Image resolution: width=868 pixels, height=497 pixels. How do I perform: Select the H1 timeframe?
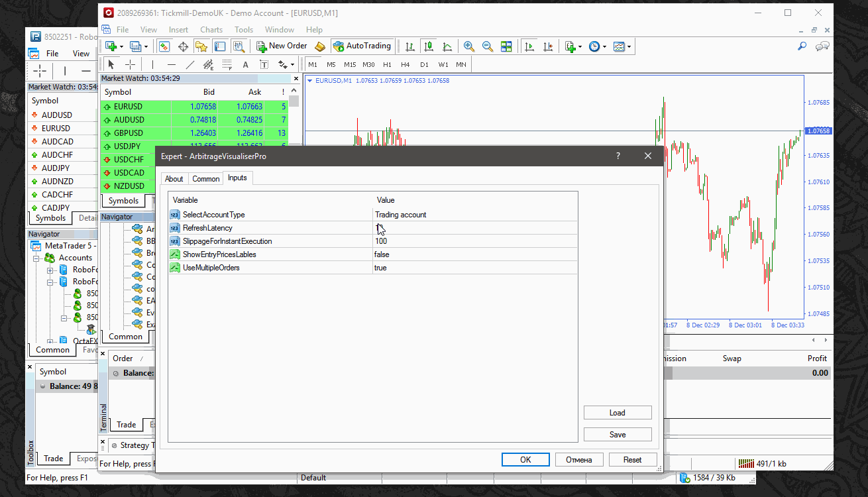387,64
